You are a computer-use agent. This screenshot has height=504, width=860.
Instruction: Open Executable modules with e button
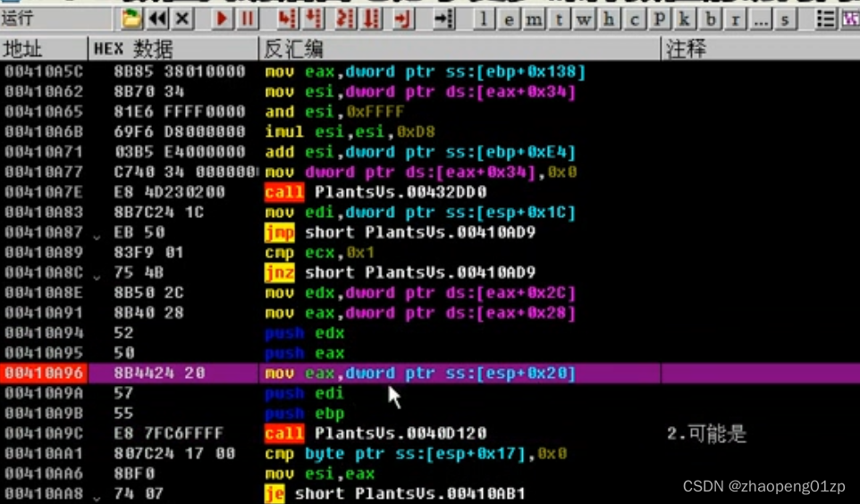point(509,20)
